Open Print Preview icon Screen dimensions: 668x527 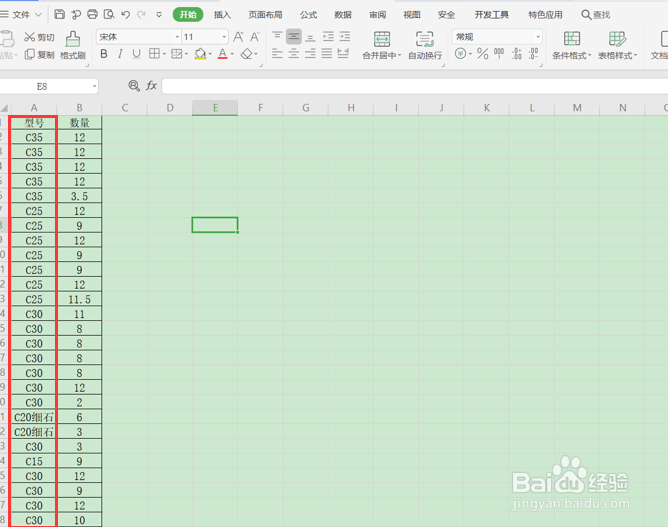click(x=109, y=14)
